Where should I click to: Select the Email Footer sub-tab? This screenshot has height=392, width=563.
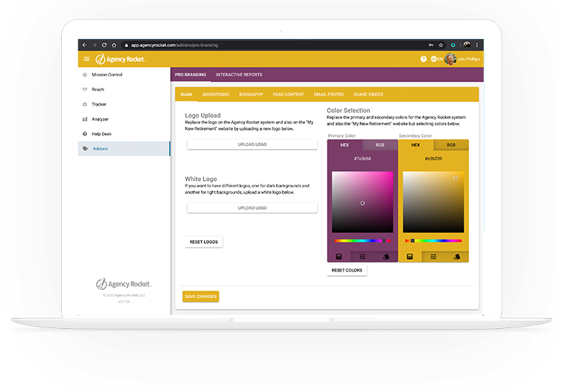coord(329,95)
